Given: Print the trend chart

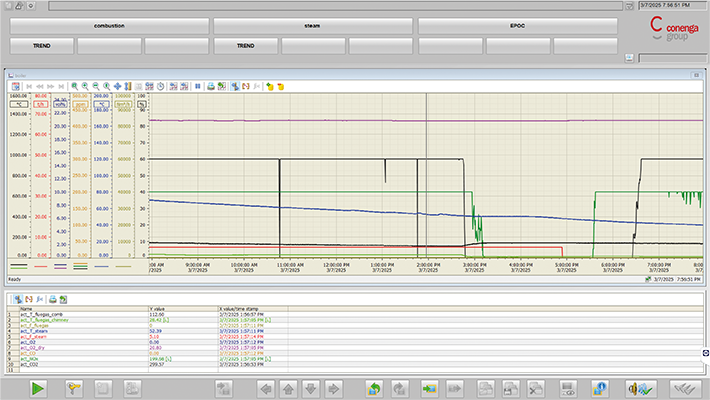Looking at the screenshot, I should tap(211, 86).
